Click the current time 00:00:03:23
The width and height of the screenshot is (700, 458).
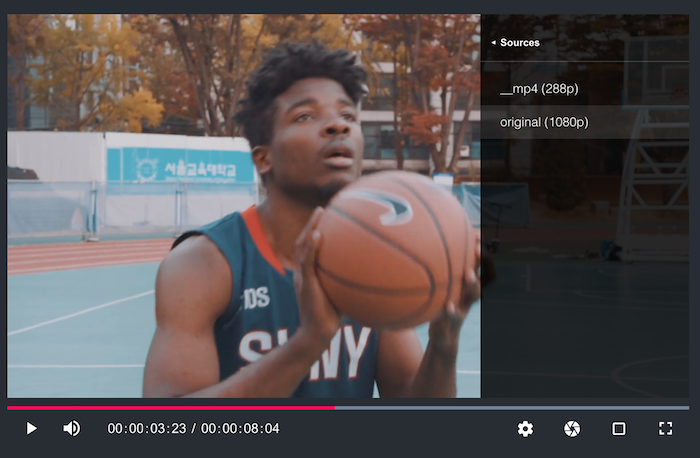click(x=147, y=429)
